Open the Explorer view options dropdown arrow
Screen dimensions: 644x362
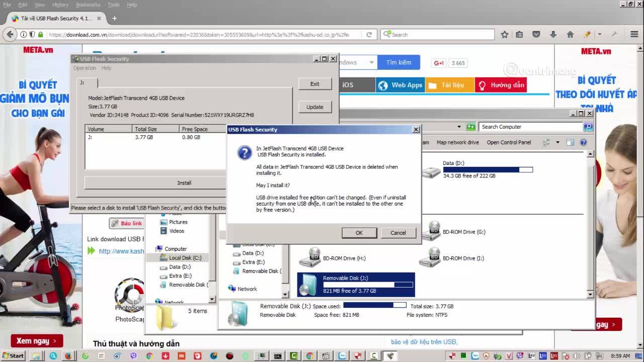tap(557, 142)
